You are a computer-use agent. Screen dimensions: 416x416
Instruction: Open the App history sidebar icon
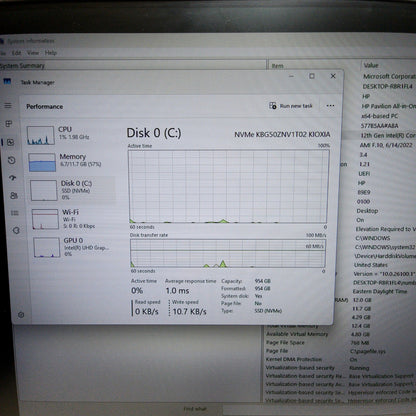[12, 160]
